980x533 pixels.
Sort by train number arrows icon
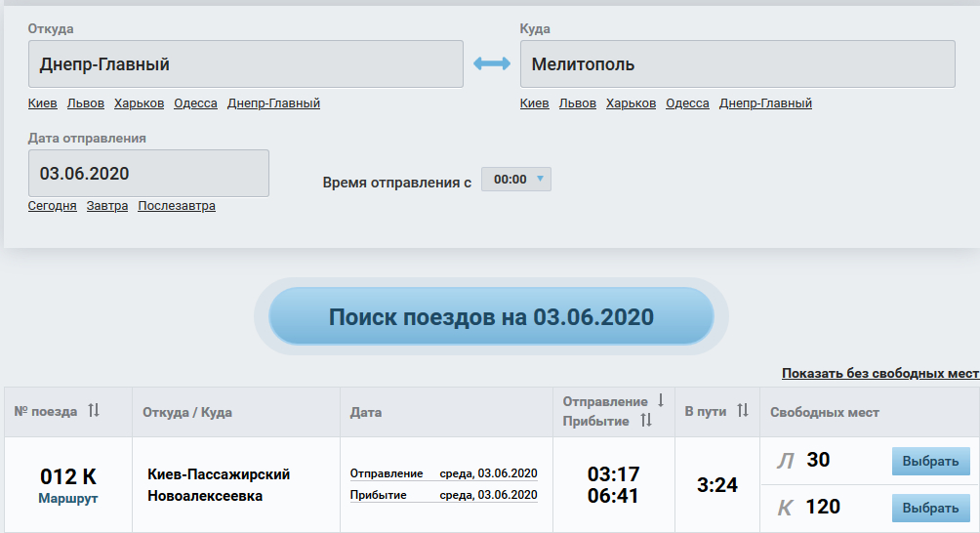[x=94, y=411]
